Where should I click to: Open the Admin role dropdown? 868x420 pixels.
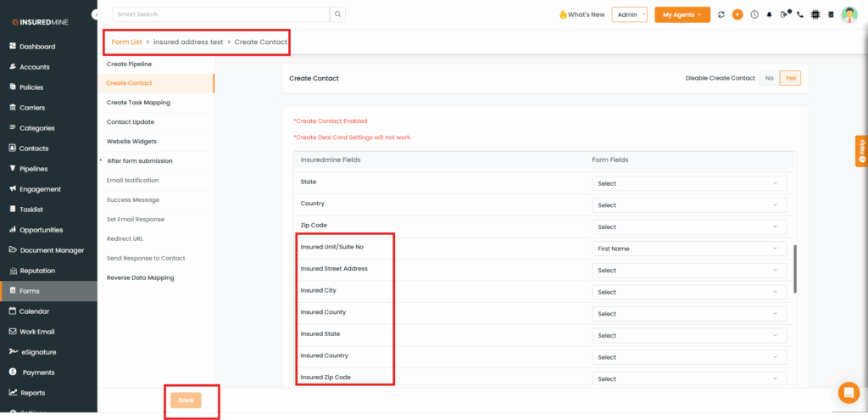pyautogui.click(x=629, y=14)
